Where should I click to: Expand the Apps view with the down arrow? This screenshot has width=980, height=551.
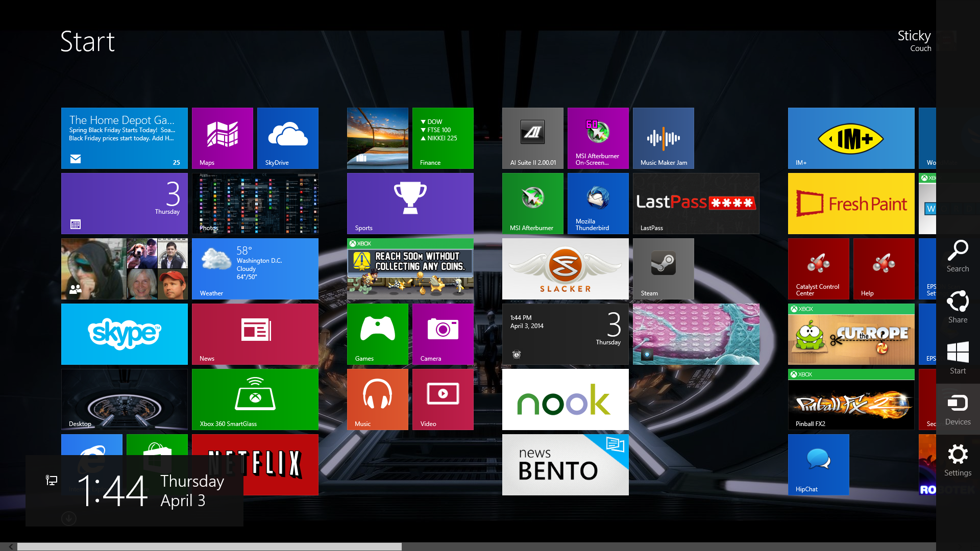[x=68, y=518]
